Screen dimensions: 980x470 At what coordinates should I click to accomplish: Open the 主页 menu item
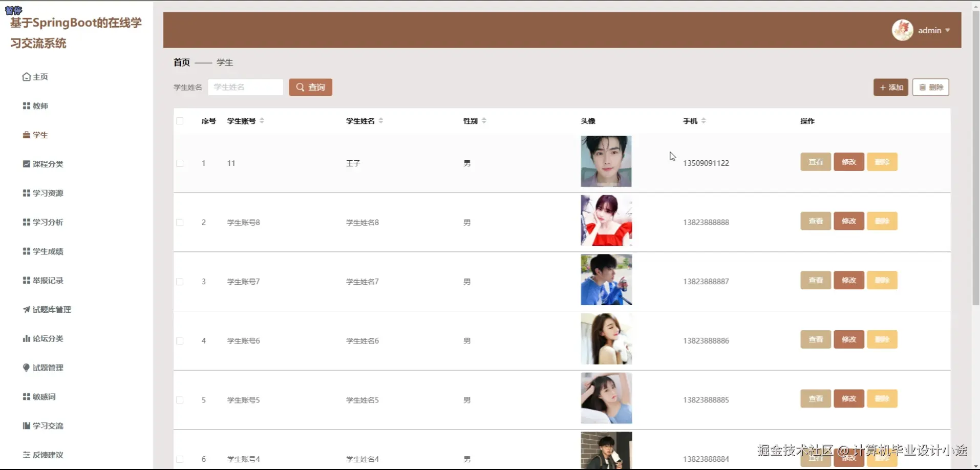pyautogui.click(x=35, y=77)
